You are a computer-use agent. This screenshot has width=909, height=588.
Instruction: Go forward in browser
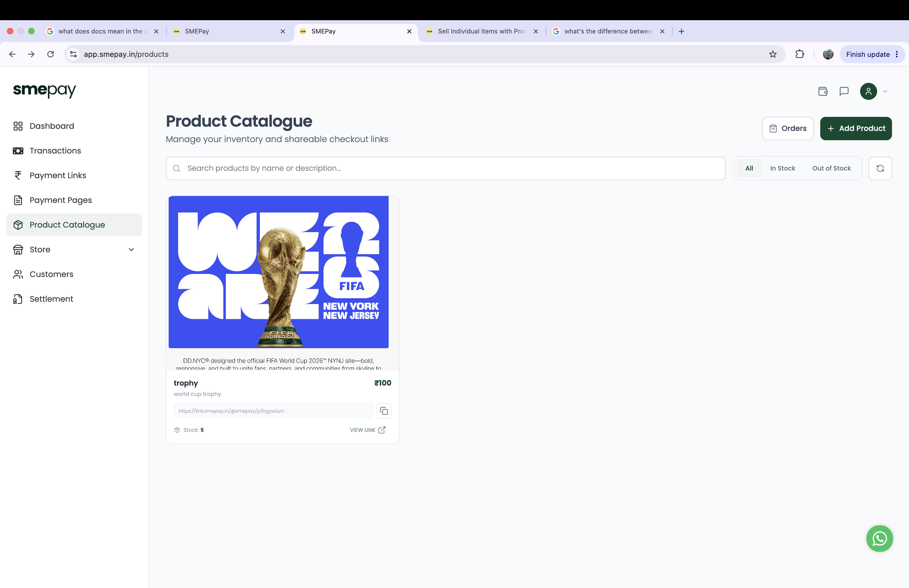31,54
